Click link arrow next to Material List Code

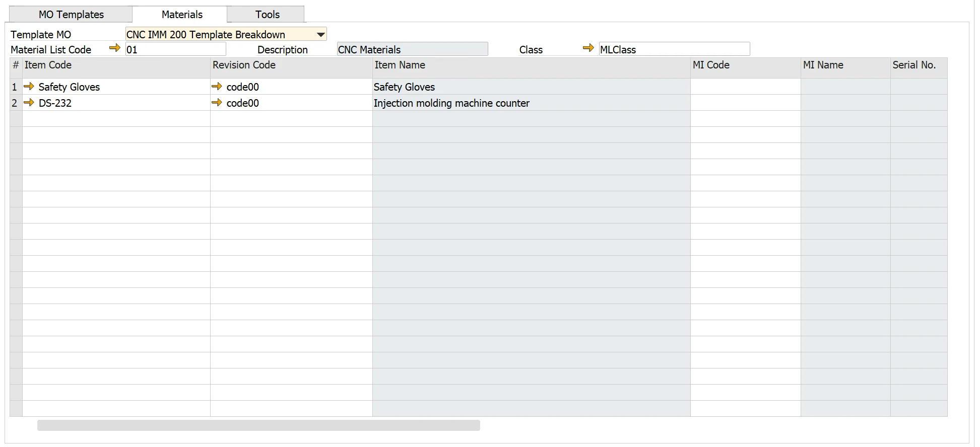tap(114, 48)
